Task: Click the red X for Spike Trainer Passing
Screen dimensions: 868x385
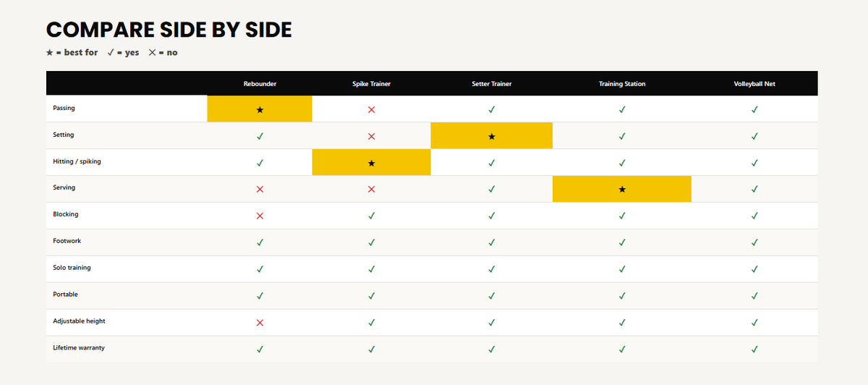Action: 371,109
